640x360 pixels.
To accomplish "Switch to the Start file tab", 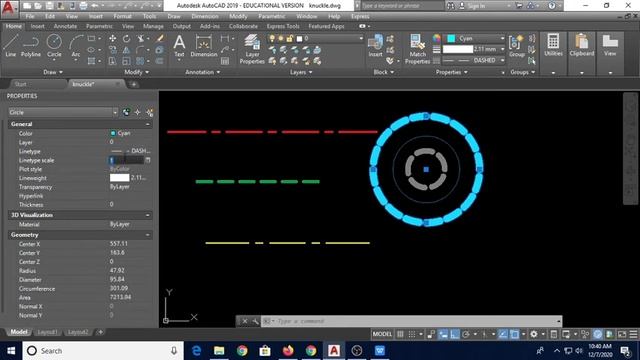I will [x=20, y=84].
